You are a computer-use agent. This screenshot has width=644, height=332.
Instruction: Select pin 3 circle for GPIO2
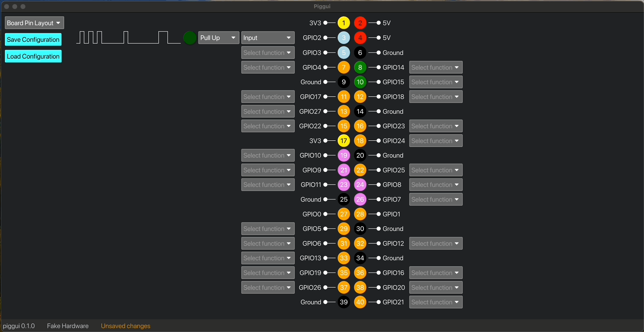(344, 38)
